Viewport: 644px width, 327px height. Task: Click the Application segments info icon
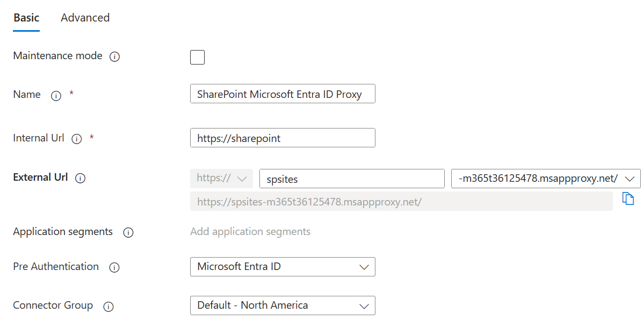[x=128, y=232]
